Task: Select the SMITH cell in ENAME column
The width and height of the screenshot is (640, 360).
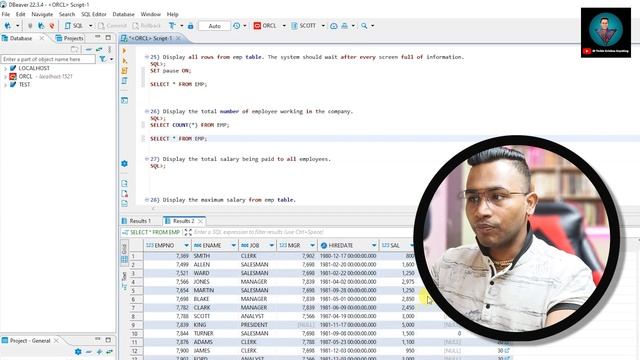Action: click(x=214, y=256)
